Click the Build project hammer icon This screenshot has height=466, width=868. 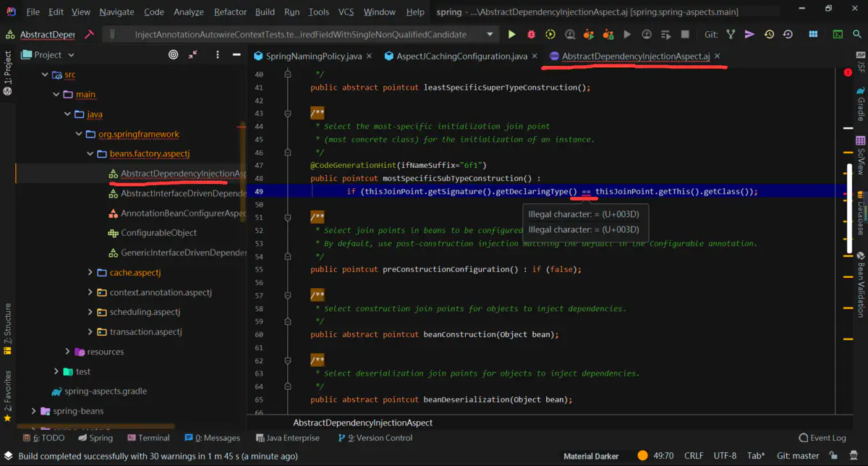point(90,35)
